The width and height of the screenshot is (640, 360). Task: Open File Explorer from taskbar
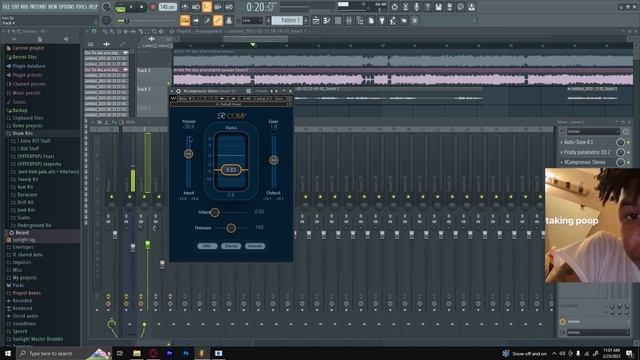137,353
